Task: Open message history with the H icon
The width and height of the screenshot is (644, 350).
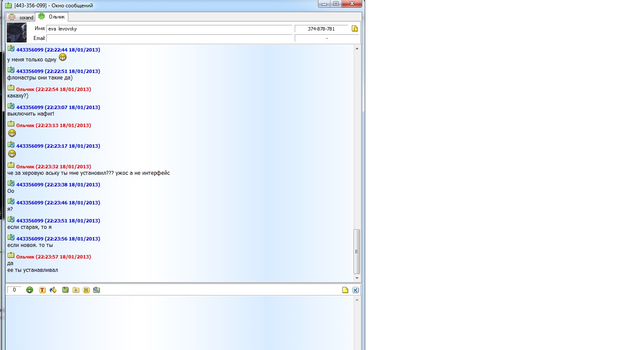Action: click(86, 290)
